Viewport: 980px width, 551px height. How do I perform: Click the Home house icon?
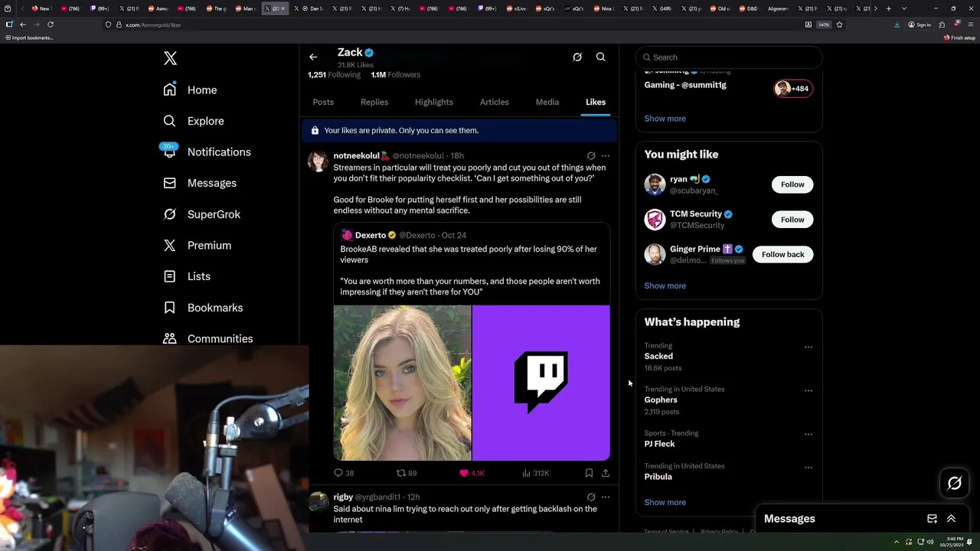coord(170,90)
